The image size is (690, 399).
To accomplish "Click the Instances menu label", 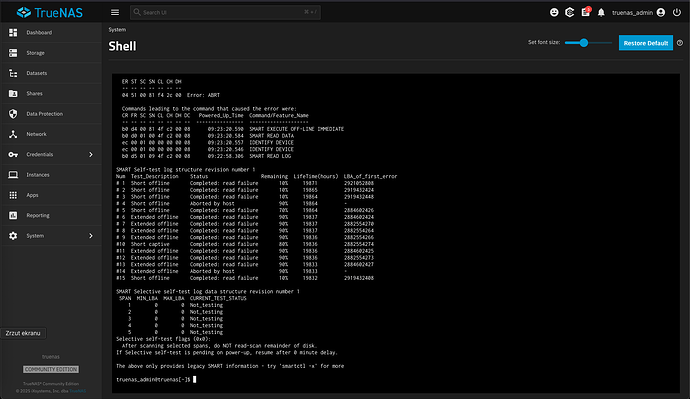I will [38, 175].
